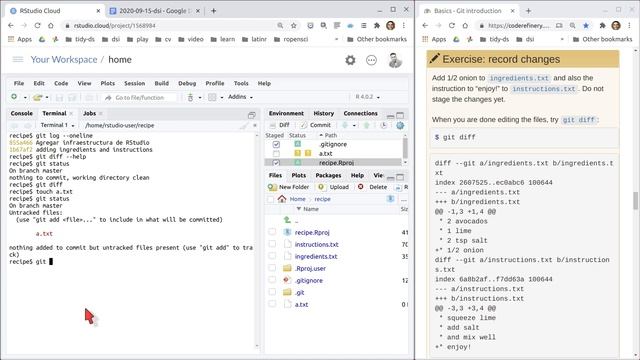Switch to the Packages tab

pyautogui.click(x=328, y=176)
